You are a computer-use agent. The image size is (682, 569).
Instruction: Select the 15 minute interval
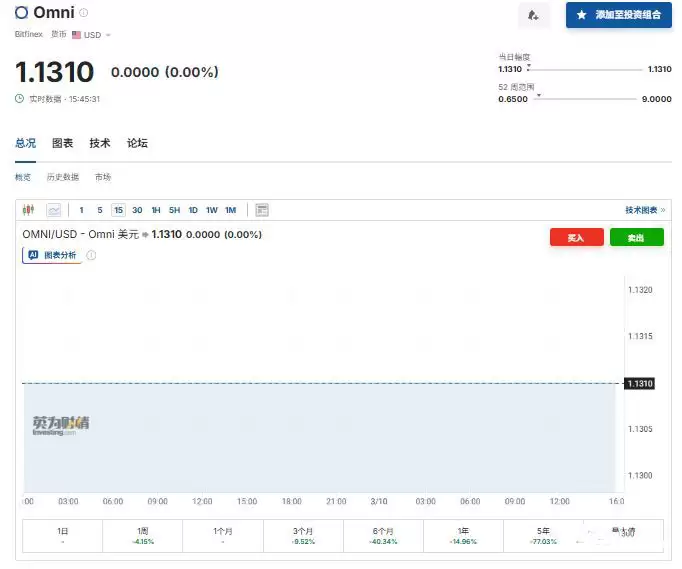[118, 210]
